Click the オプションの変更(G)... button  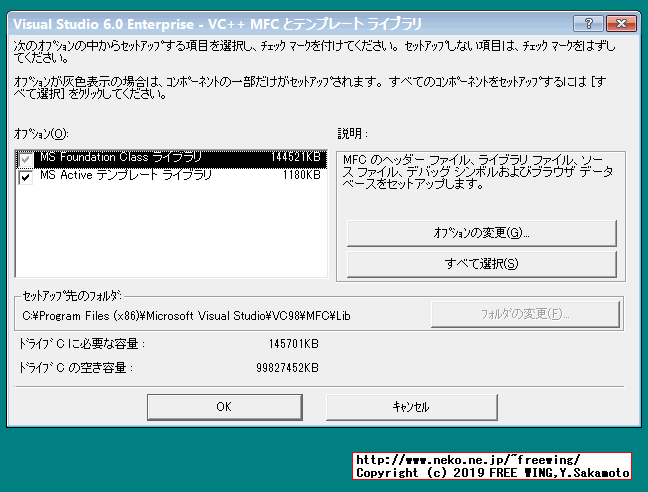(x=481, y=233)
